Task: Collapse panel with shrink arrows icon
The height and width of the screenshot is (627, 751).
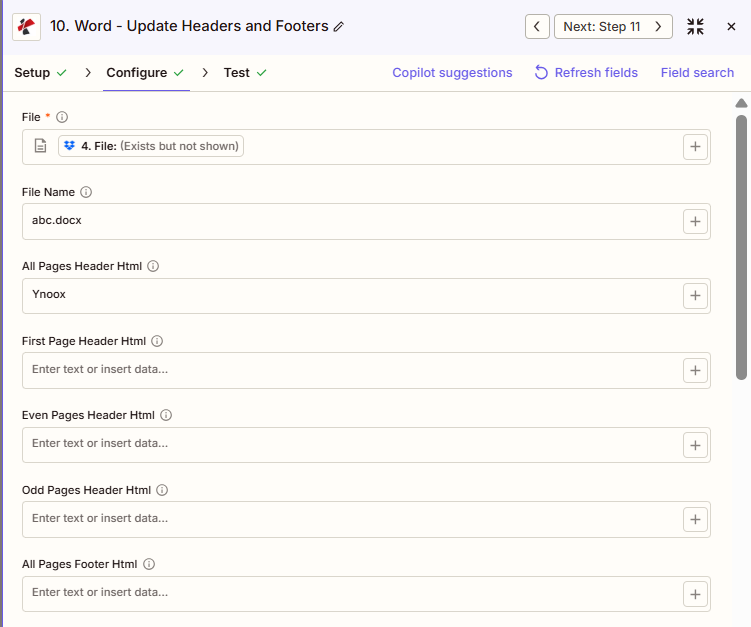Action: coord(695,26)
